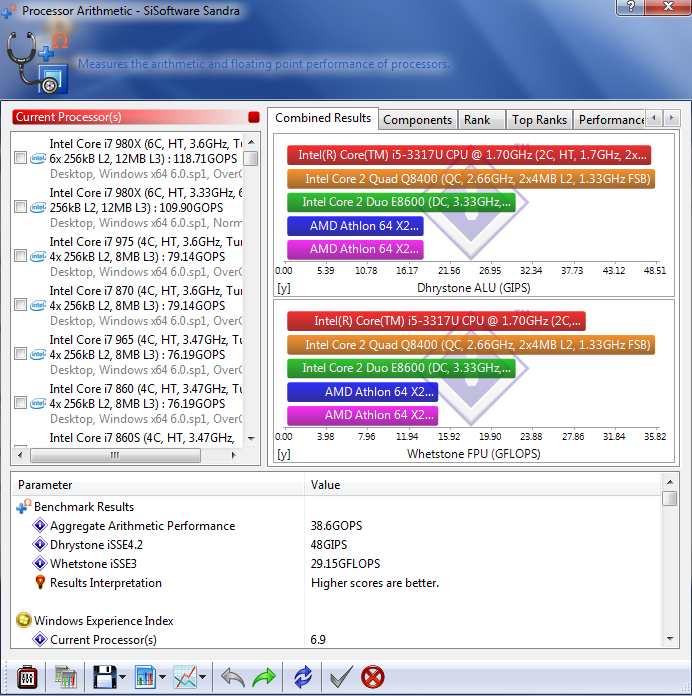Click the blue refresh results icon
The width and height of the screenshot is (692, 696).
click(303, 677)
